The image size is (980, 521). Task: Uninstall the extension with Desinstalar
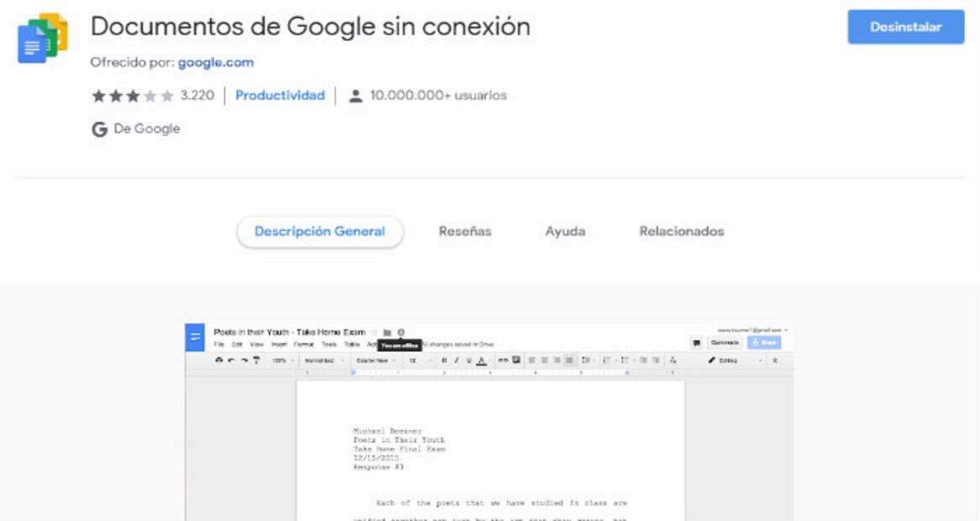(x=905, y=27)
